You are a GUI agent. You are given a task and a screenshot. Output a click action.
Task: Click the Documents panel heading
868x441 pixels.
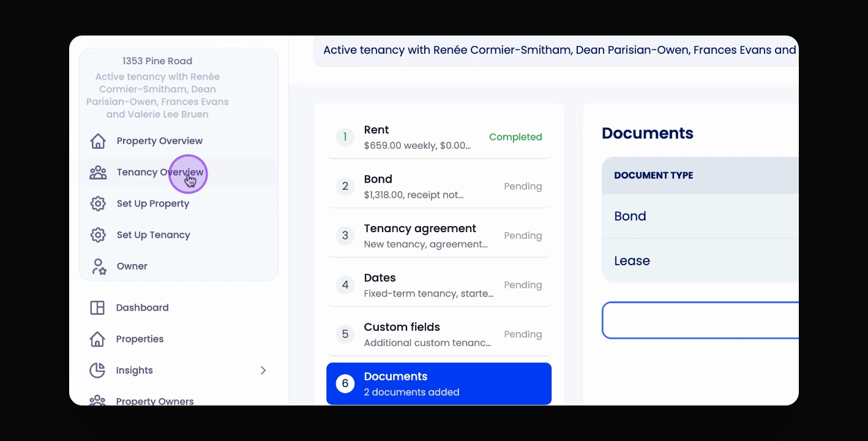tap(648, 134)
